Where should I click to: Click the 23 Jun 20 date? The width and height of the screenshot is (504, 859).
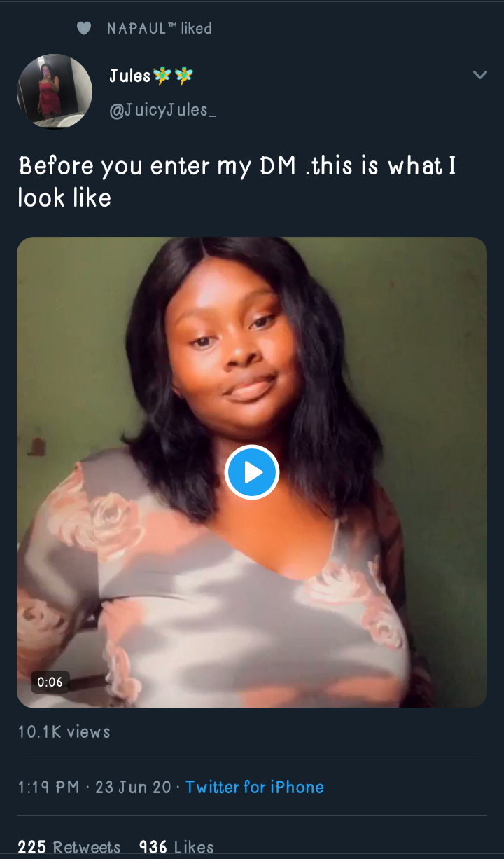click(x=133, y=787)
